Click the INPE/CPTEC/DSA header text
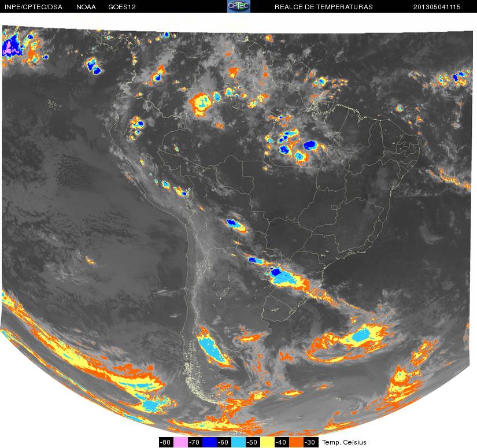This screenshot has height=448, width=477. 34,7
